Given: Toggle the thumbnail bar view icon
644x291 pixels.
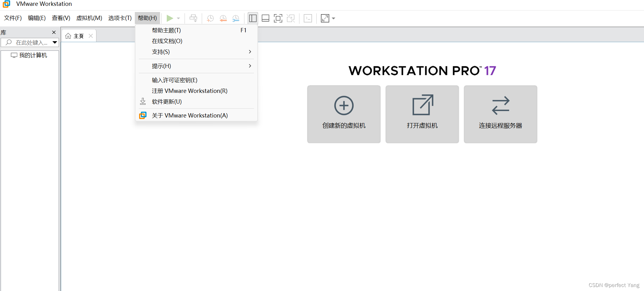Looking at the screenshot, I should point(265,18).
